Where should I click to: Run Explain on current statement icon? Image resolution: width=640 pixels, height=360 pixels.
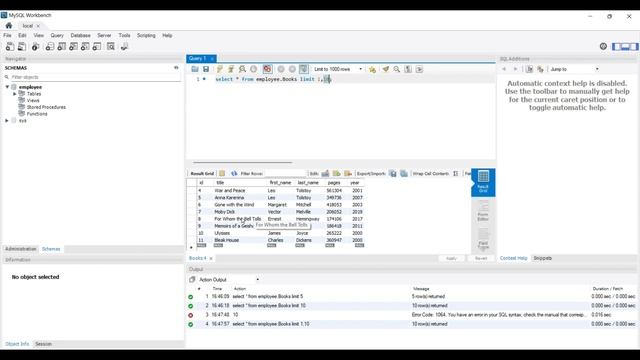(x=242, y=69)
